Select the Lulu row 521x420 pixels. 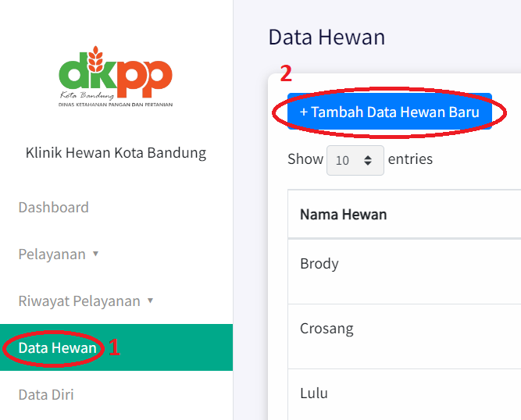coord(314,393)
